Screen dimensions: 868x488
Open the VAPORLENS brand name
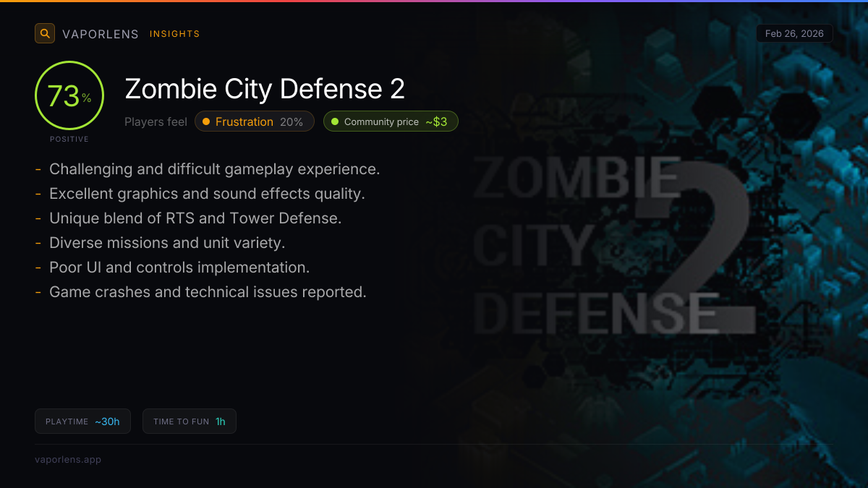tap(101, 34)
